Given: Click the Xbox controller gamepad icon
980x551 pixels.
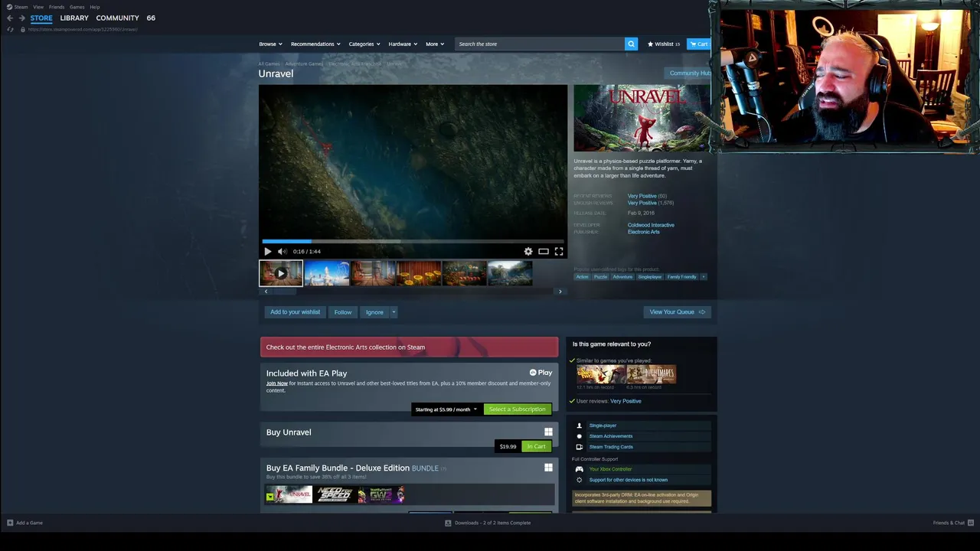Looking at the screenshot, I should coord(579,469).
